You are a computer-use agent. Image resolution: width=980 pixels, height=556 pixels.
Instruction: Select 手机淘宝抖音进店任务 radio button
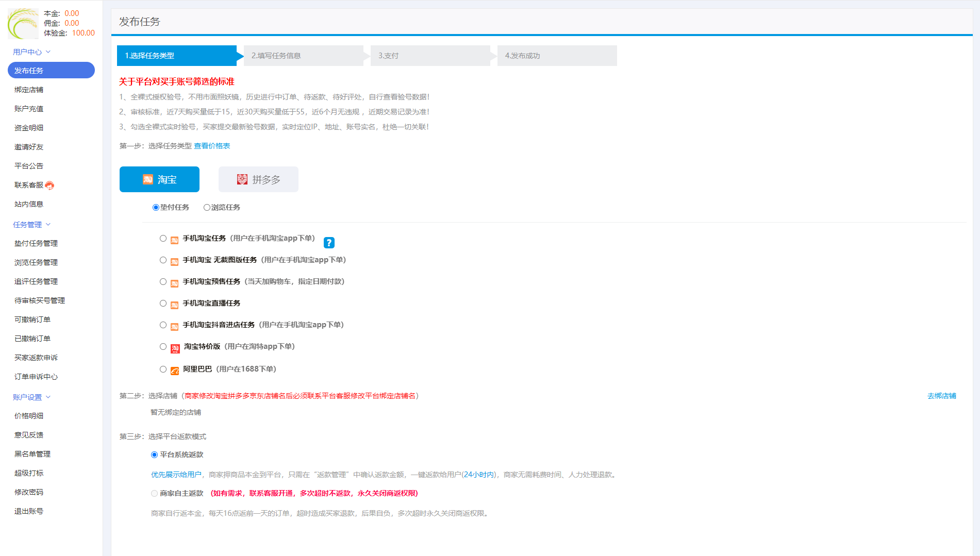pyautogui.click(x=163, y=325)
